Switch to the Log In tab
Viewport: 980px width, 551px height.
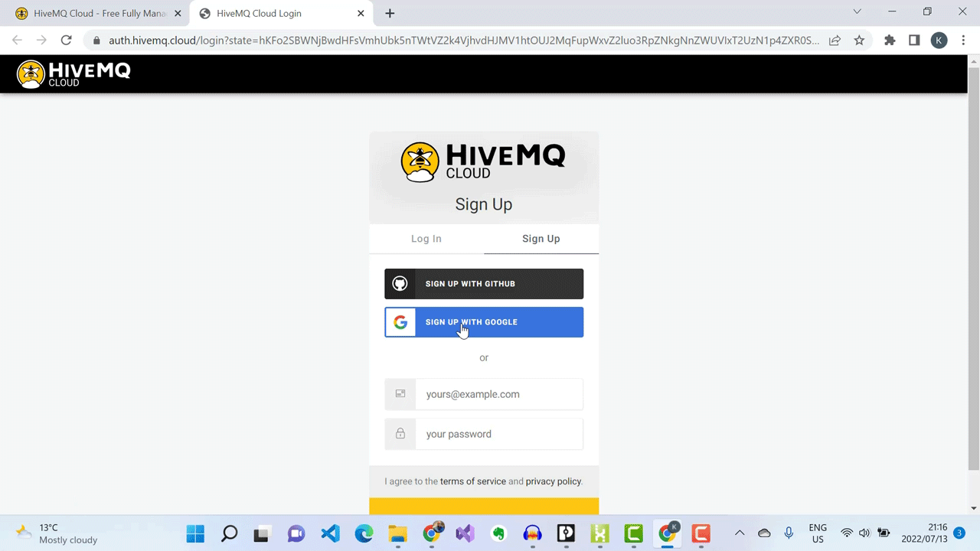426,239
